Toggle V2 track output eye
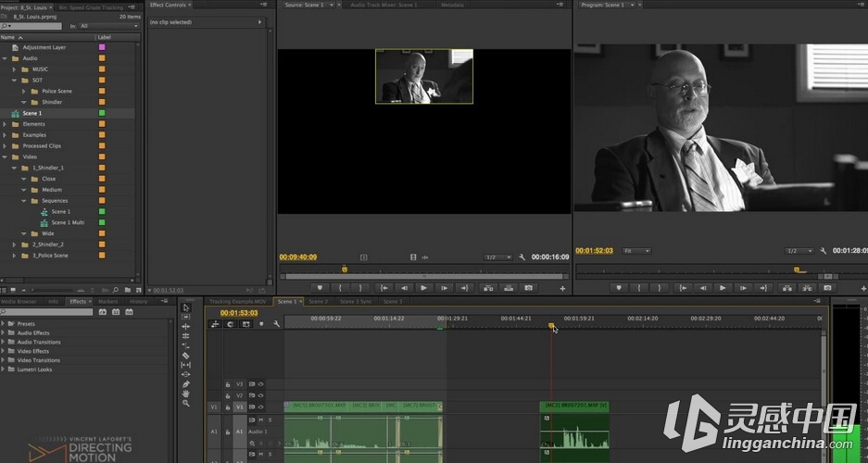This screenshot has height=463, width=868. (260, 395)
